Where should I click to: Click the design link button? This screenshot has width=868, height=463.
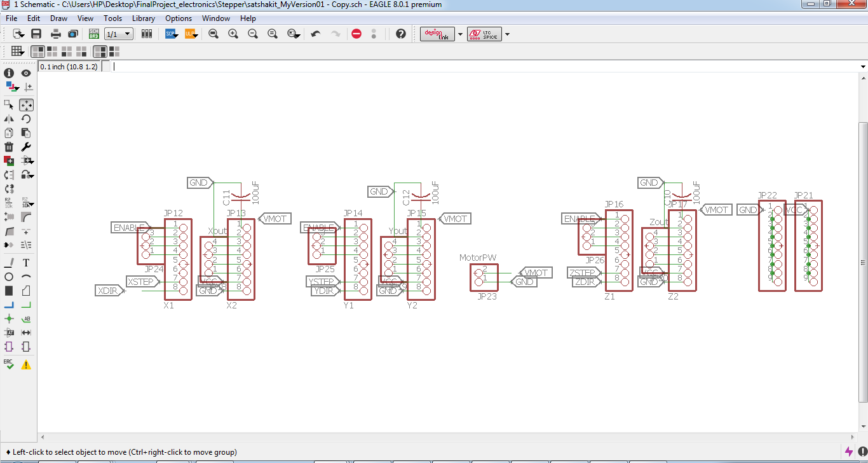pos(437,34)
